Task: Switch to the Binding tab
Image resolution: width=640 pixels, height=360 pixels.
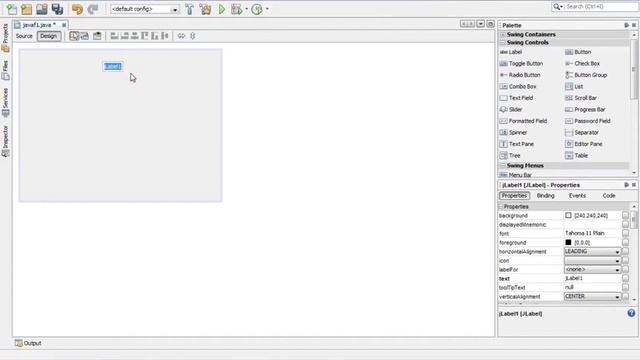Action: click(545, 196)
